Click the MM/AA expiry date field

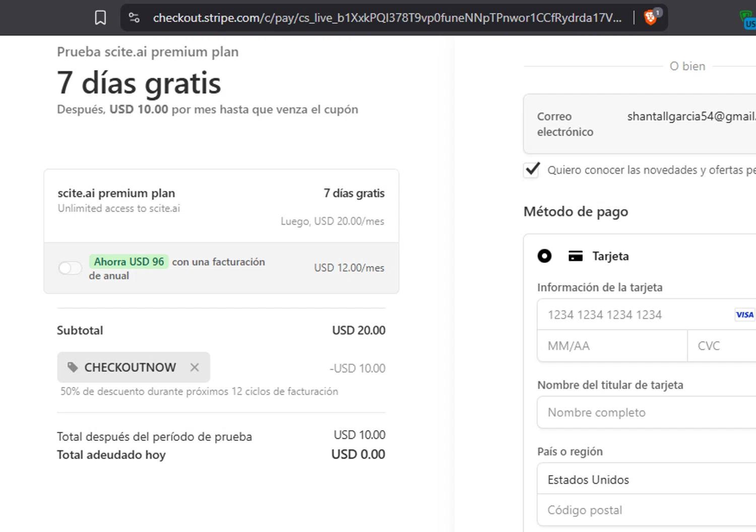[612, 346]
